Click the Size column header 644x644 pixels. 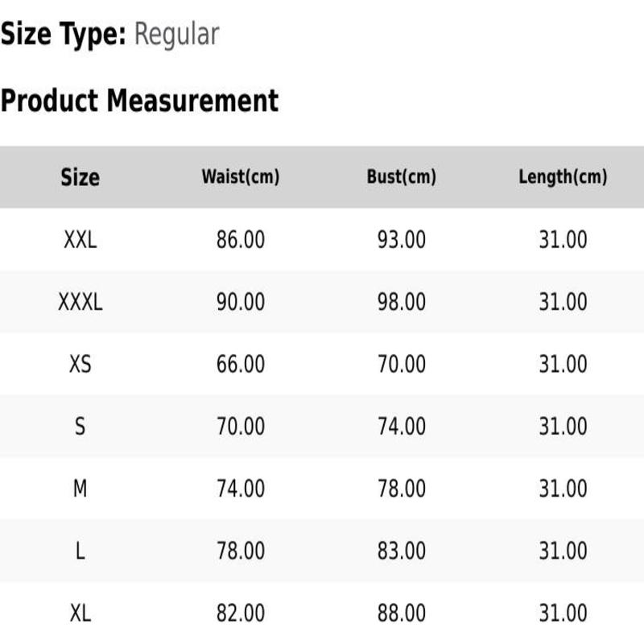tap(80, 177)
